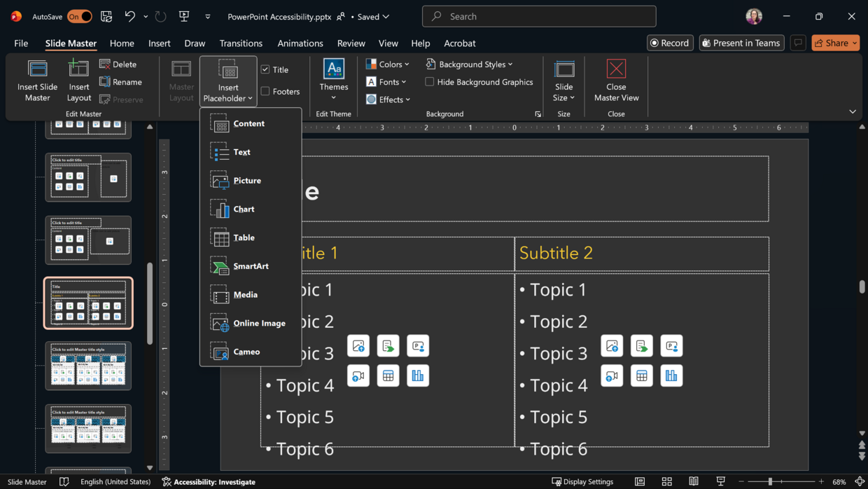Click the Insert Chart icon in the right placeholder
The height and width of the screenshot is (489, 868).
coord(671,376)
